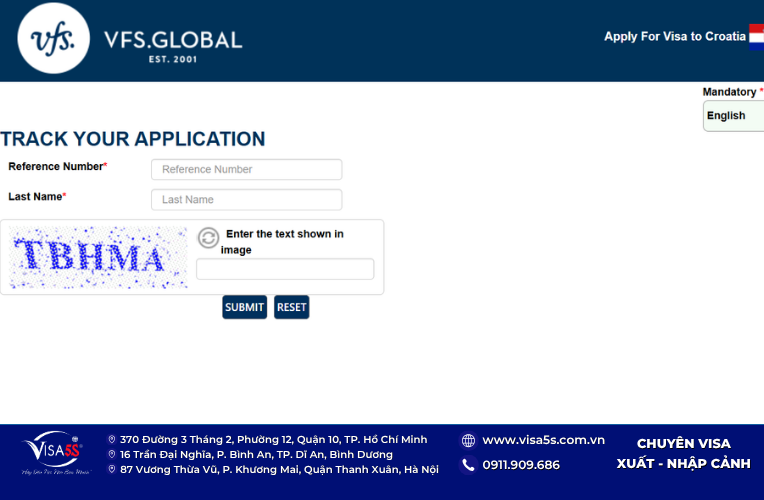This screenshot has width=764, height=500.
Task: Refresh the captcha image
Action: click(x=208, y=238)
